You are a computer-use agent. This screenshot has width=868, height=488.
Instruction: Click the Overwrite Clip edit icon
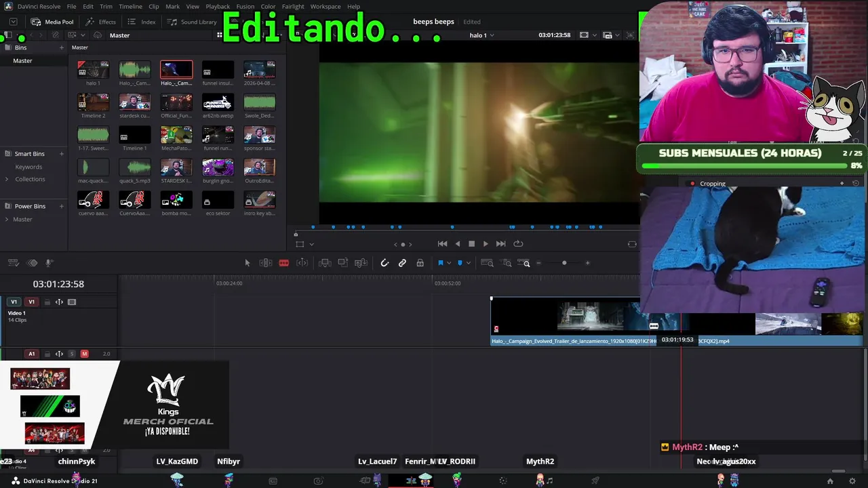[343, 263]
